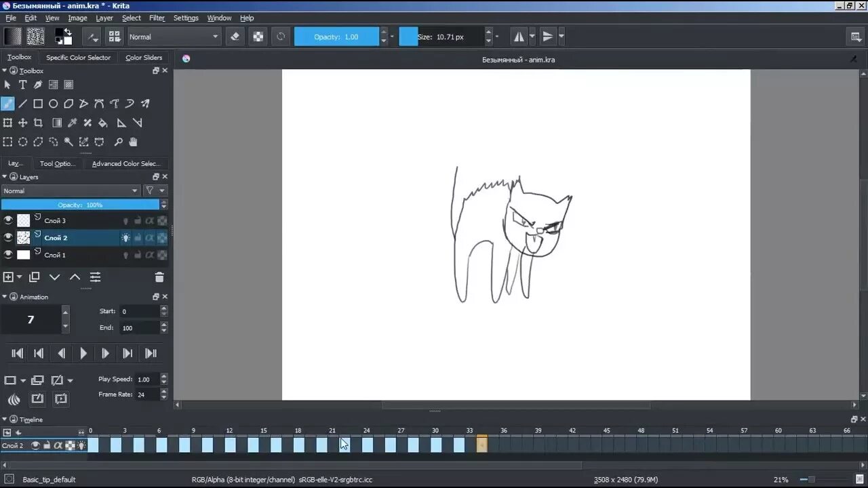Viewport: 868px width, 488px height.
Task: Open the Layer menu
Action: pos(104,18)
